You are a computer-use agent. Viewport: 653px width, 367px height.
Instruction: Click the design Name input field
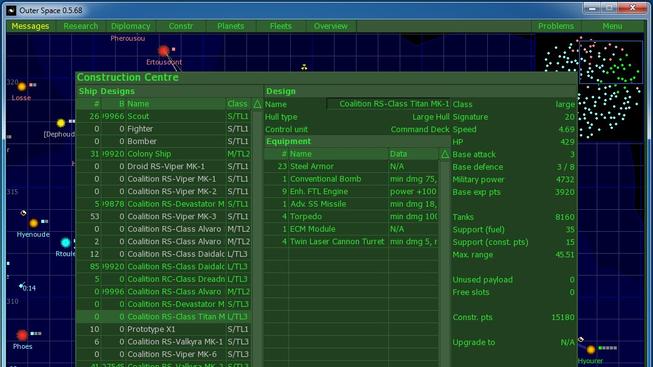388,104
